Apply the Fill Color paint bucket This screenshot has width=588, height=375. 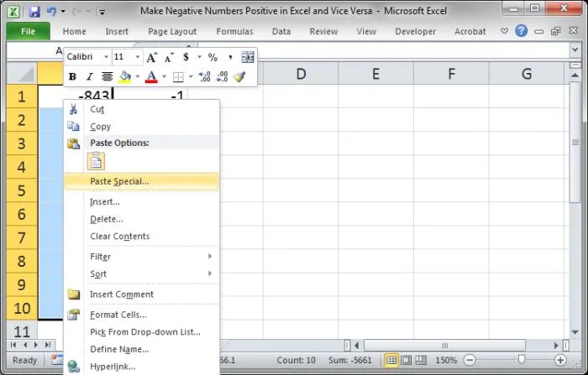click(125, 77)
